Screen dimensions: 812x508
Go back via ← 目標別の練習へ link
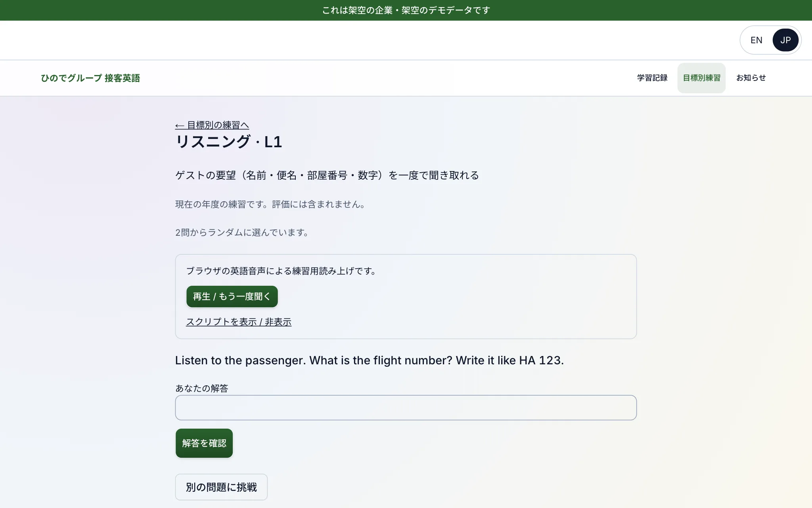pyautogui.click(x=212, y=125)
